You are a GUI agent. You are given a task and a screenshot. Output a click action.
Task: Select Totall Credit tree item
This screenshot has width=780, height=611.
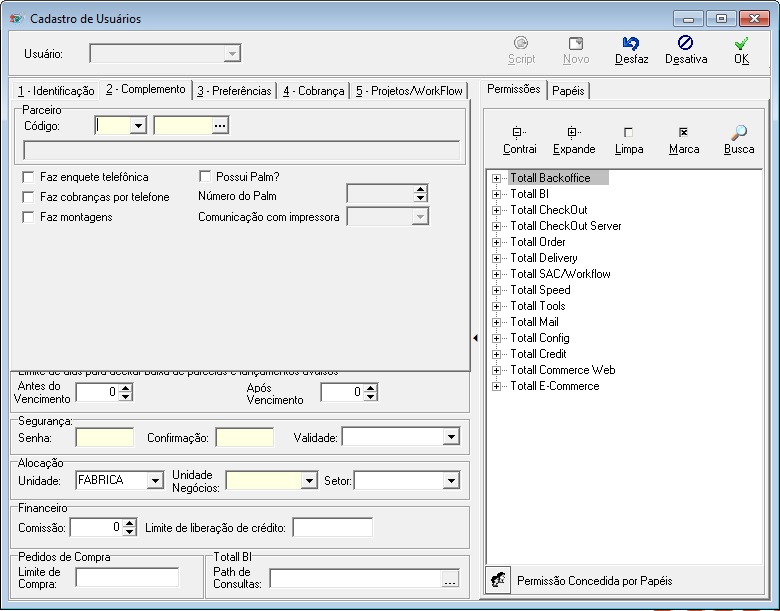point(538,354)
